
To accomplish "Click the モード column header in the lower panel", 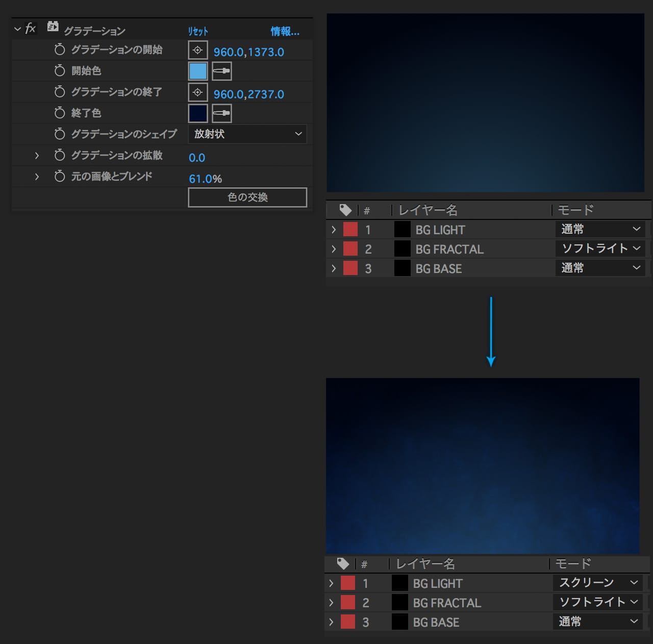I will 573,564.
